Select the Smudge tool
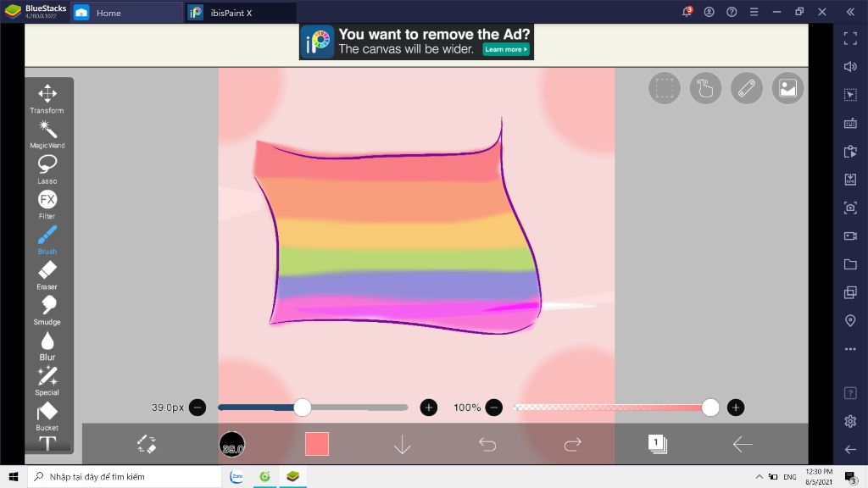Viewport: 868px width, 488px height. tap(47, 310)
